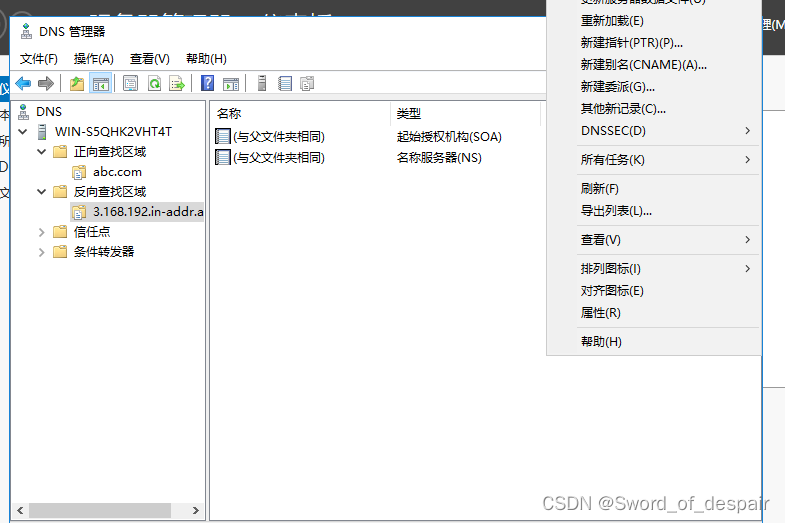Choose 重新加载(E) from context menu
The image size is (785, 523).
point(654,21)
